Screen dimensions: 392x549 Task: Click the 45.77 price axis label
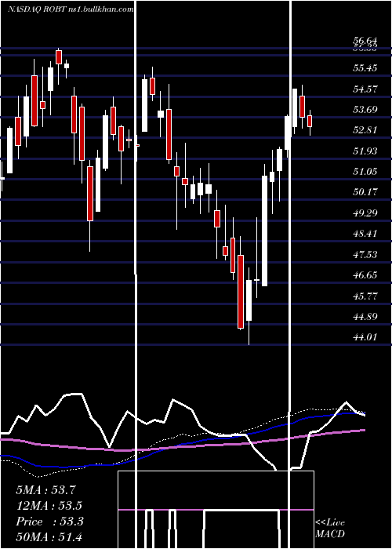(365, 296)
